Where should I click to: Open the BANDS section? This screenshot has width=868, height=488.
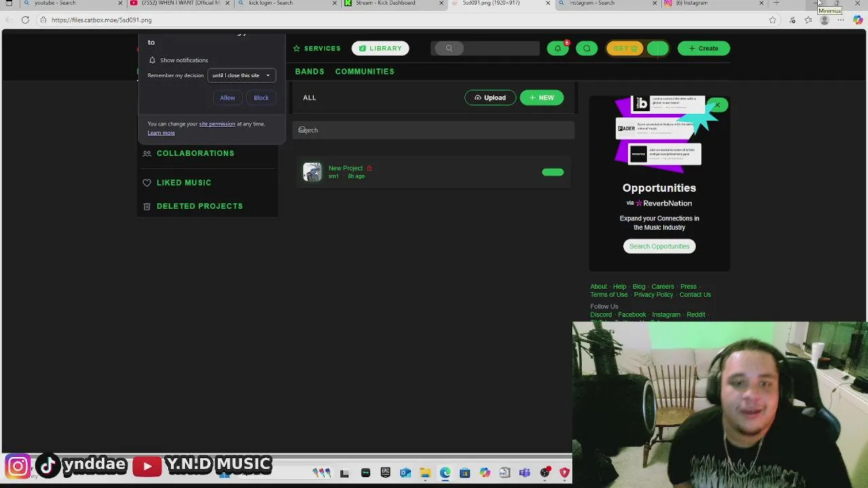309,71
